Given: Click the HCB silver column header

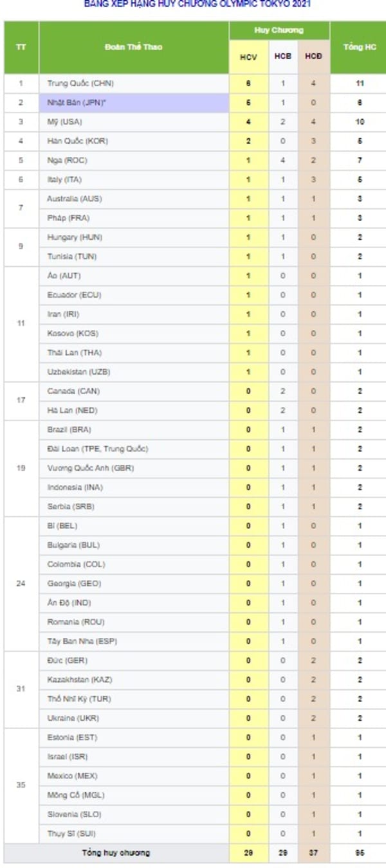Looking at the screenshot, I should click(x=283, y=57).
